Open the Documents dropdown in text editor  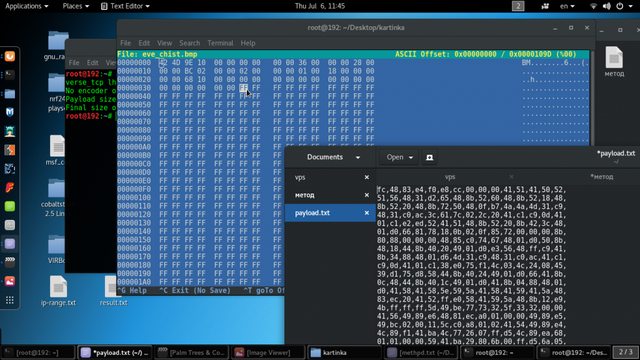tap(333, 157)
